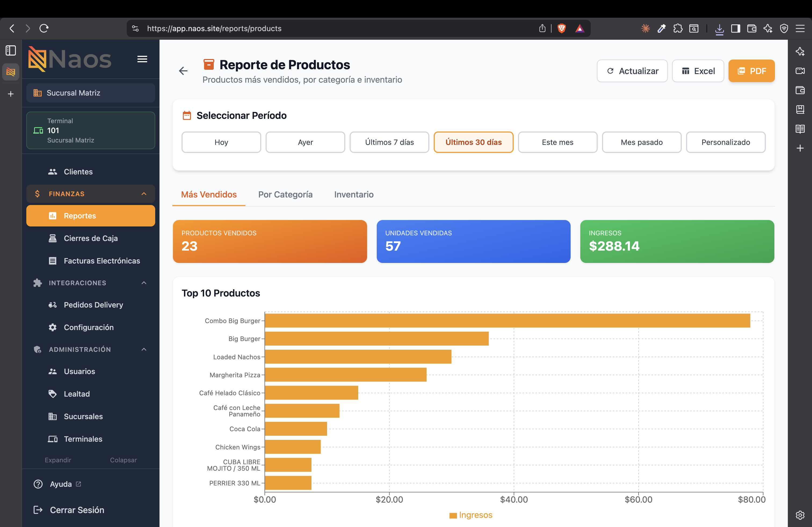This screenshot has width=812, height=527.
Task: Collapse the ADMINISTRACIÓN section
Action: (x=91, y=349)
